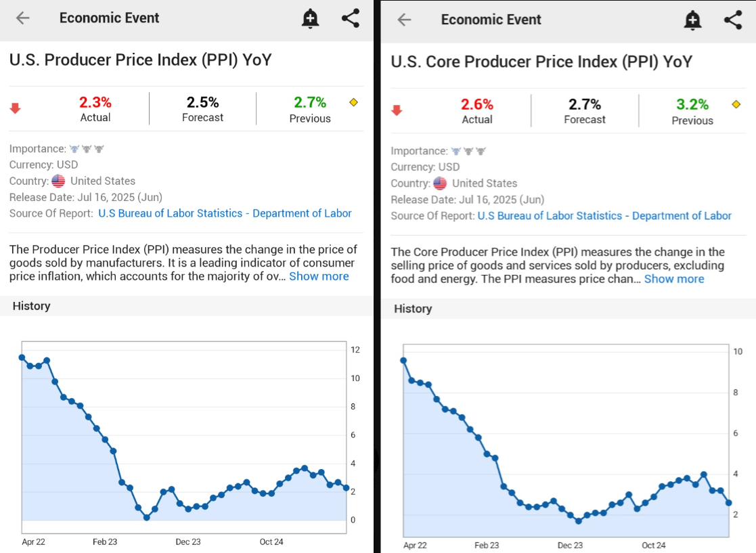Share the PPI YoY economic event
756x553 pixels.
tap(351, 18)
